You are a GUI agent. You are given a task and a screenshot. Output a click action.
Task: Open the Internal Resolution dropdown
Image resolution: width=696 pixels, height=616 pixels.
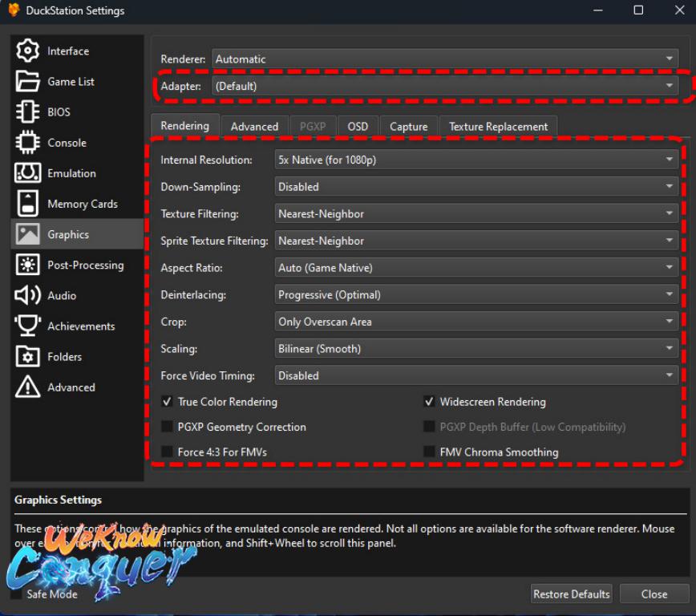[476, 160]
